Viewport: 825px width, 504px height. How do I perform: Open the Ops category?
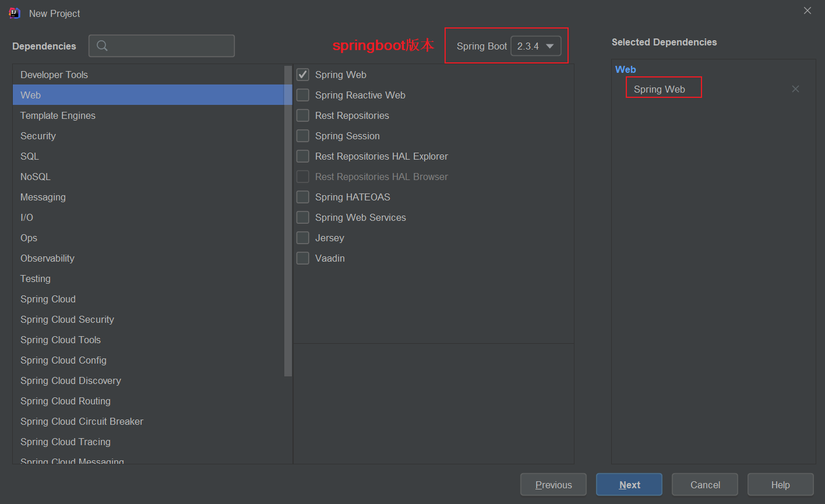pos(149,238)
